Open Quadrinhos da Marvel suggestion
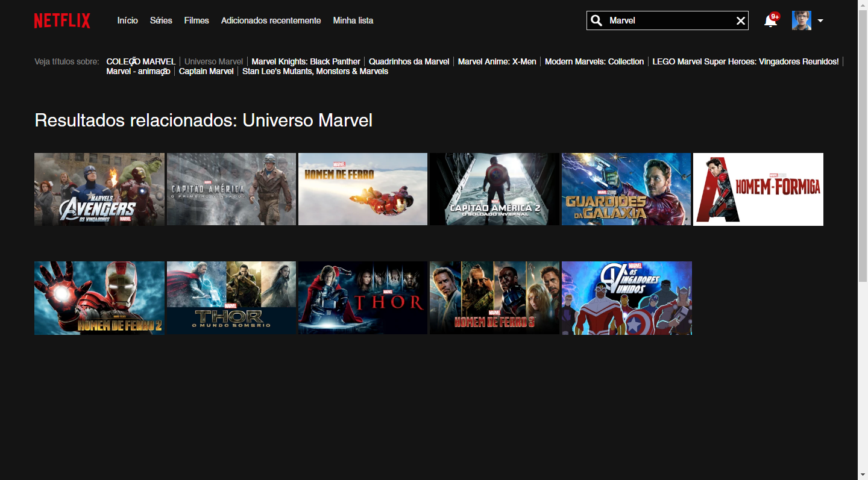The image size is (868, 480). pos(409,61)
